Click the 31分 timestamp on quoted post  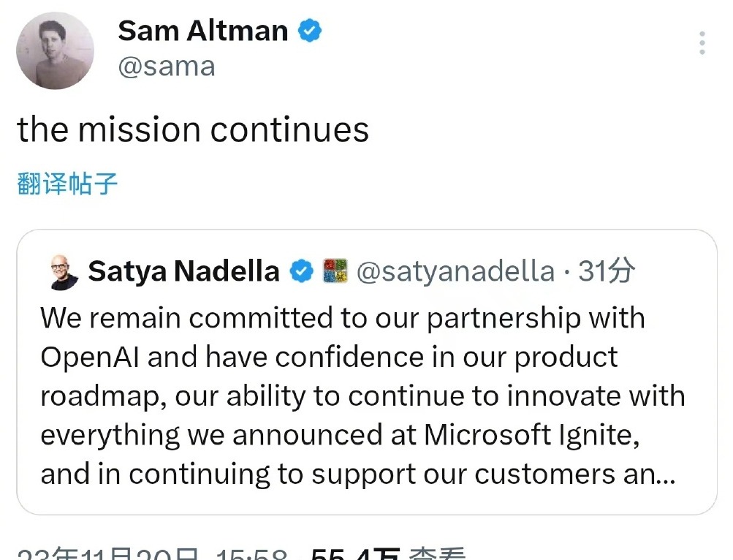tap(607, 270)
